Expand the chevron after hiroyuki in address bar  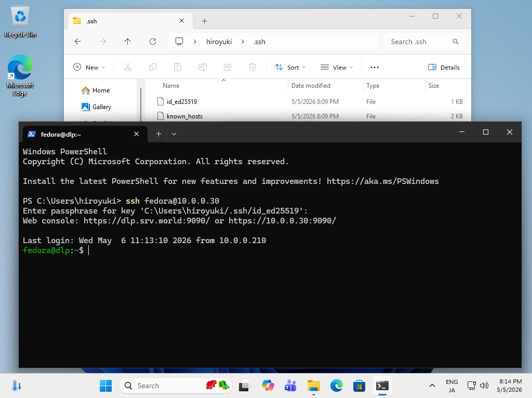pyautogui.click(x=243, y=42)
